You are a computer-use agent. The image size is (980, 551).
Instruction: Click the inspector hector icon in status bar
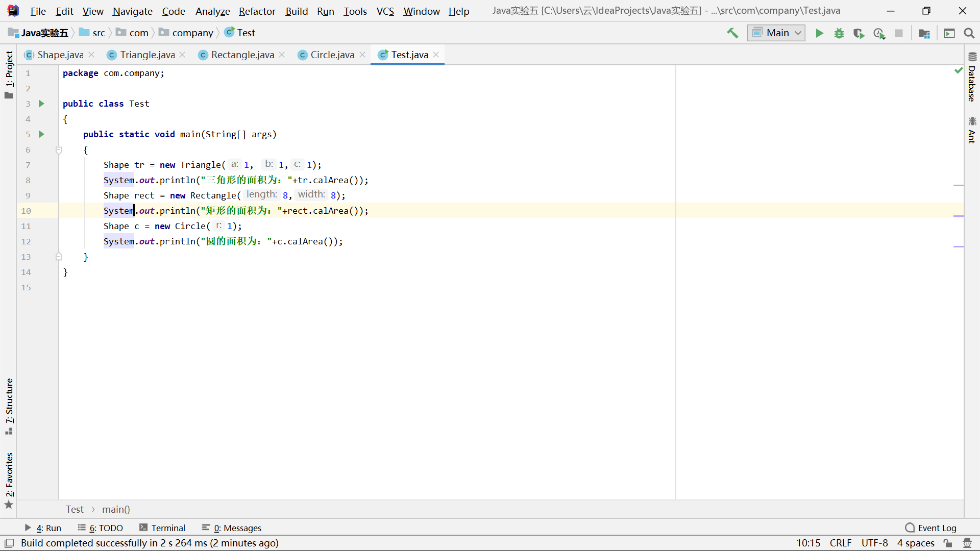coord(967,543)
